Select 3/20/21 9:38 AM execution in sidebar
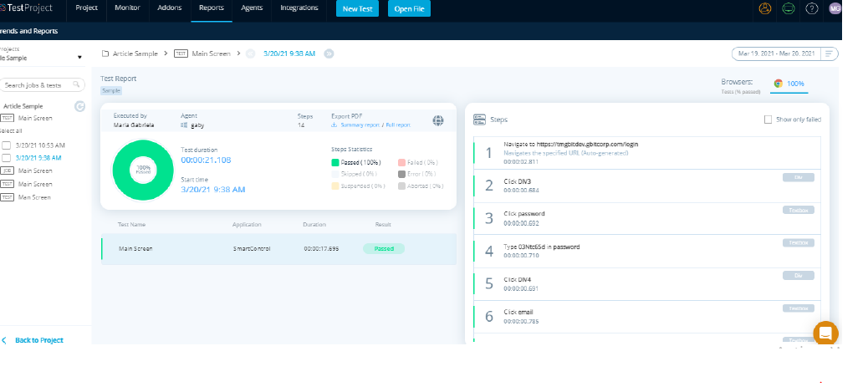This screenshot has height=392, width=868. click(x=38, y=158)
